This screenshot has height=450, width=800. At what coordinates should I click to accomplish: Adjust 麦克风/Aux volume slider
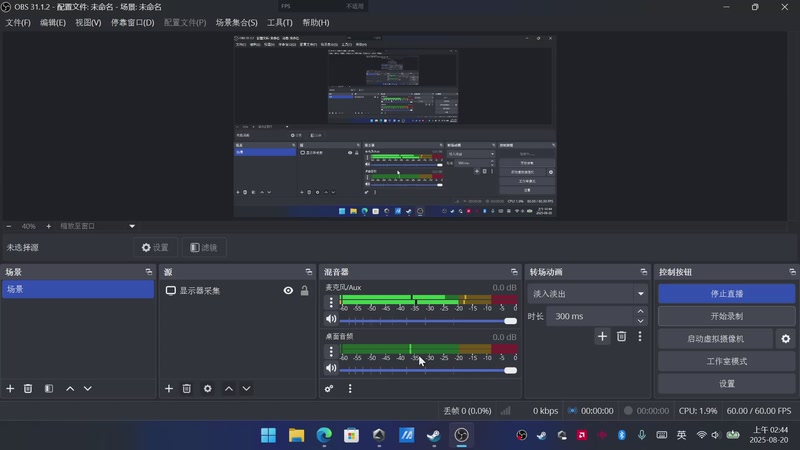(x=428, y=321)
